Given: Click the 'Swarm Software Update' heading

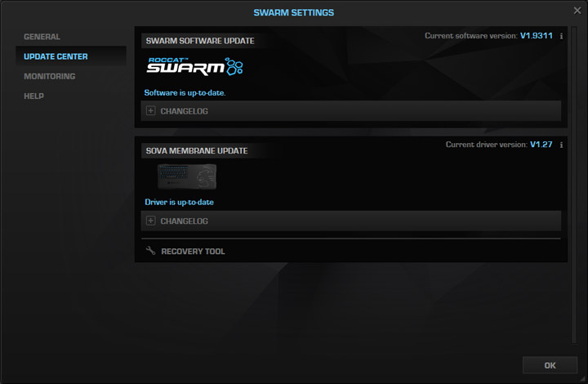Looking at the screenshot, I should [200, 41].
